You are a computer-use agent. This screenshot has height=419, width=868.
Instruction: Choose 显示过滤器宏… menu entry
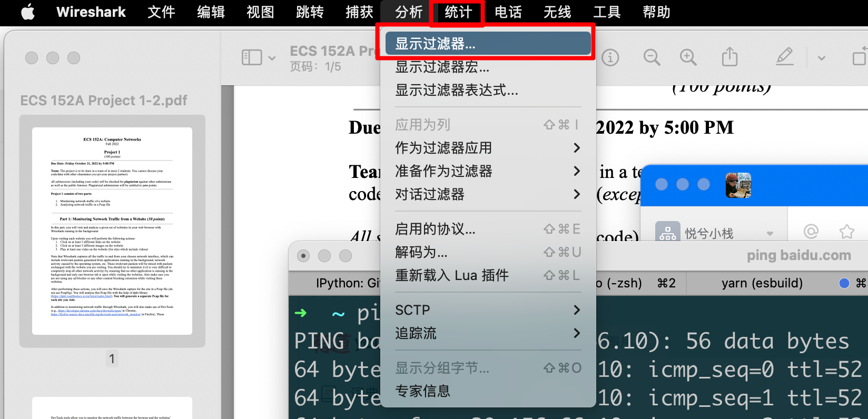488,67
